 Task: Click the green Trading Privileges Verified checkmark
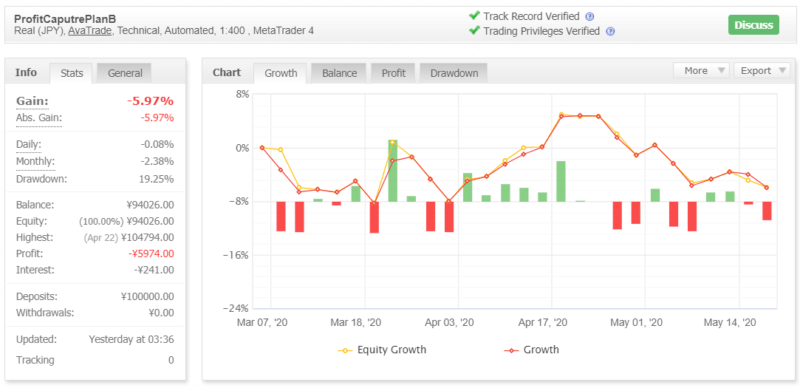(x=474, y=31)
